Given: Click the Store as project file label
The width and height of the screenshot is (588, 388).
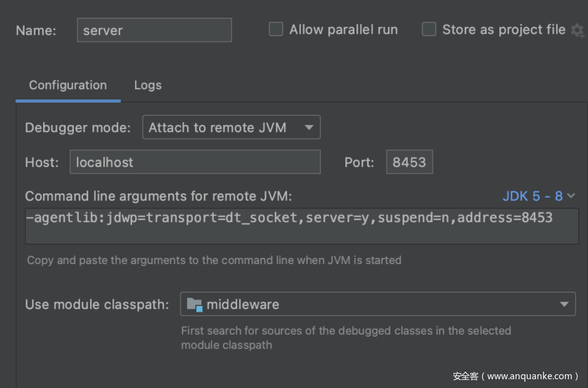Looking at the screenshot, I should click(x=504, y=29).
